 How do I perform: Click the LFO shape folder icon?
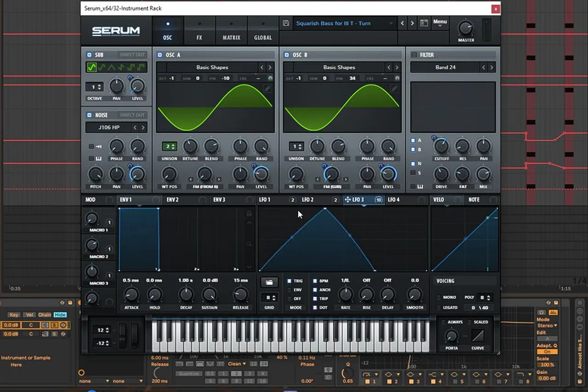[x=270, y=282]
